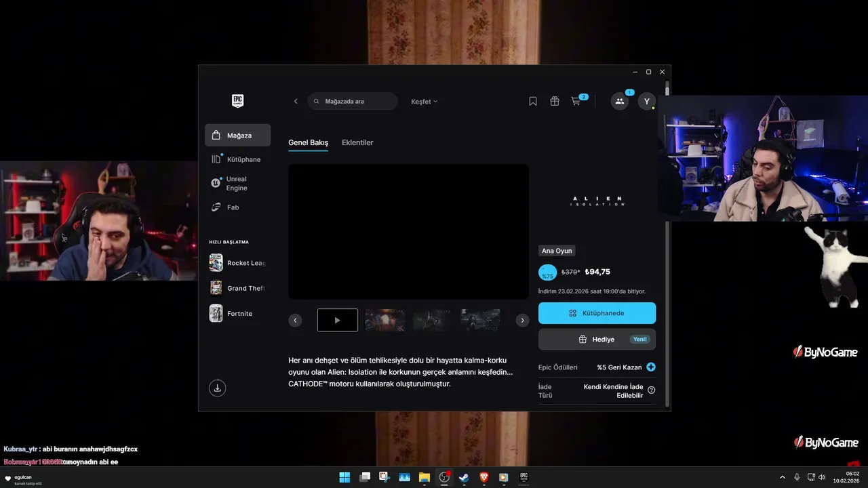The width and height of the screenshot is (868, 488).
Task: Click Kendi Kendine İade Edilebilir text
Action: pos(614,391)
